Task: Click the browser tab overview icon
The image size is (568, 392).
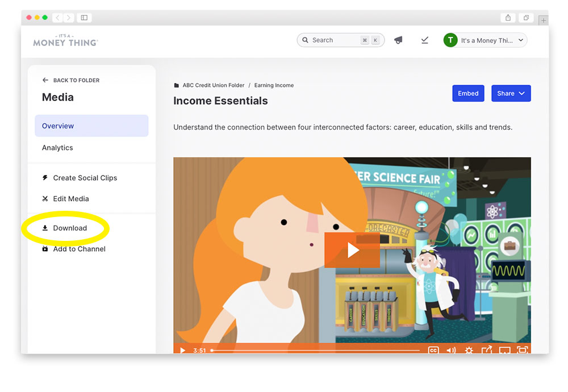Action: [527, 18]
